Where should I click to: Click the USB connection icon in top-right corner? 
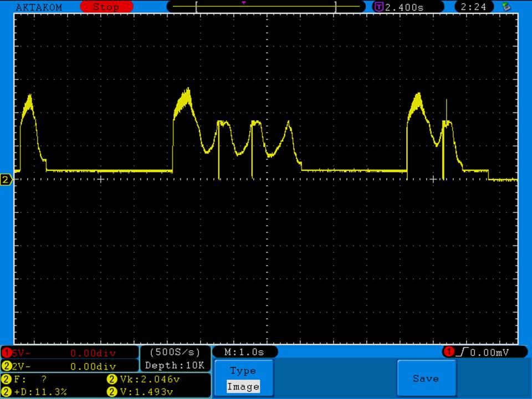click(505, 7)
